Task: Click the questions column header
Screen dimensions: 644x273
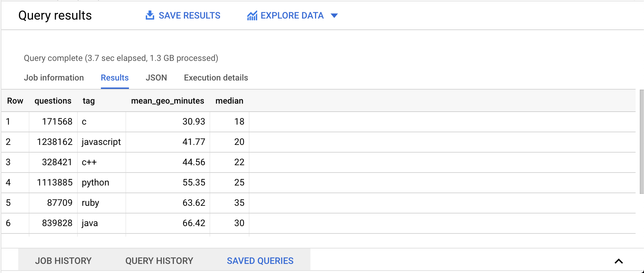Action: pos(53,101)
